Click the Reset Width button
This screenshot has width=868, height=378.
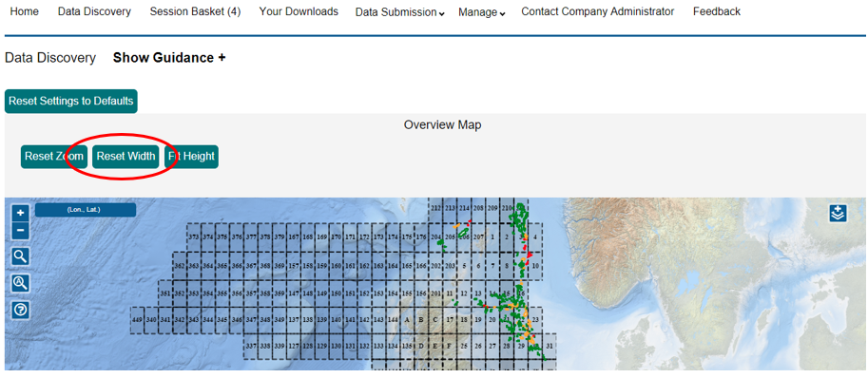coord(125,157)
